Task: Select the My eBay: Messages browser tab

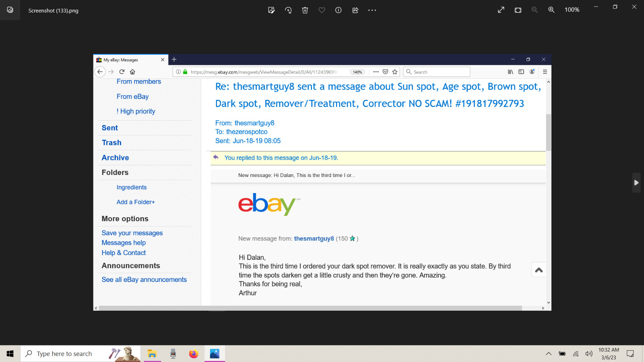Action: point(130,60)
